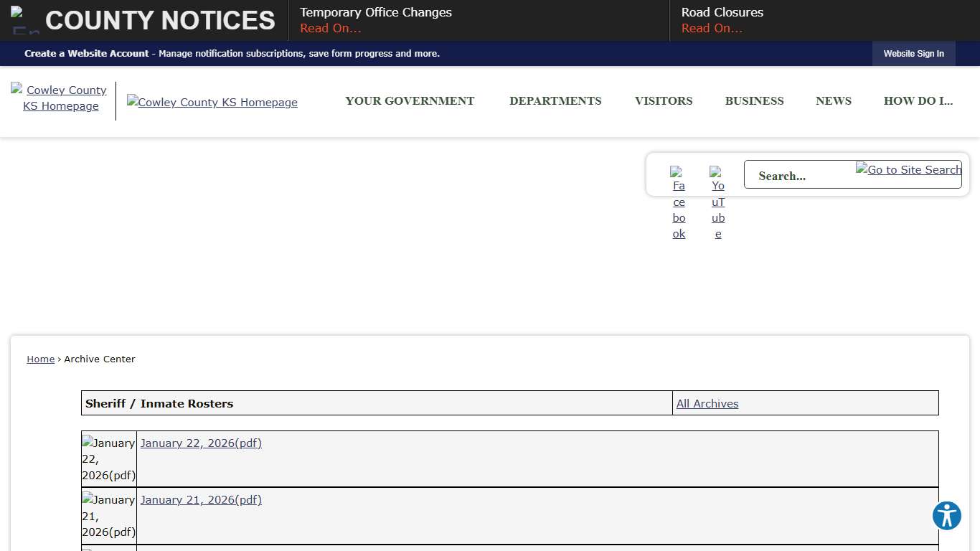Open the News section

pos(833,101)
